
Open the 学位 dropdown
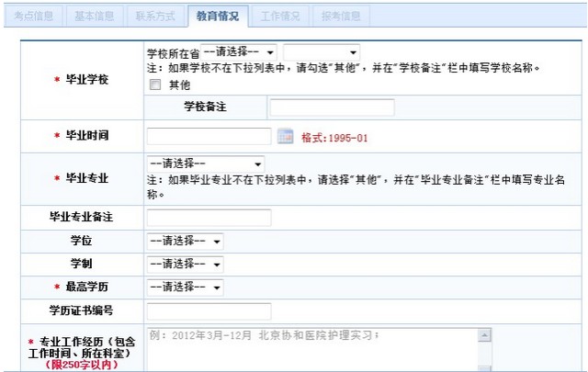point(185,241)
